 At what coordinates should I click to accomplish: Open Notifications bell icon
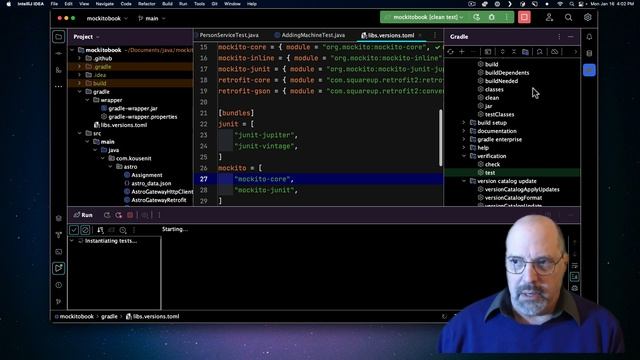pyautogui.click(x=589, y=37)
